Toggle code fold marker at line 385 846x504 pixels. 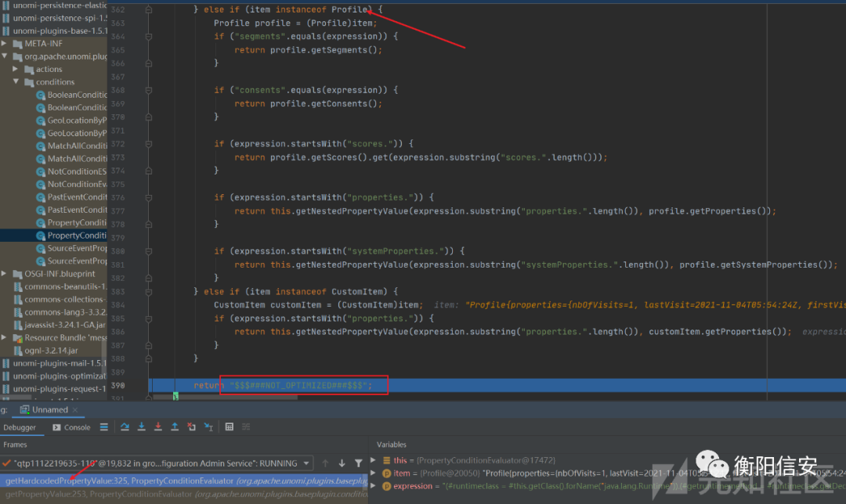[148, 319]
